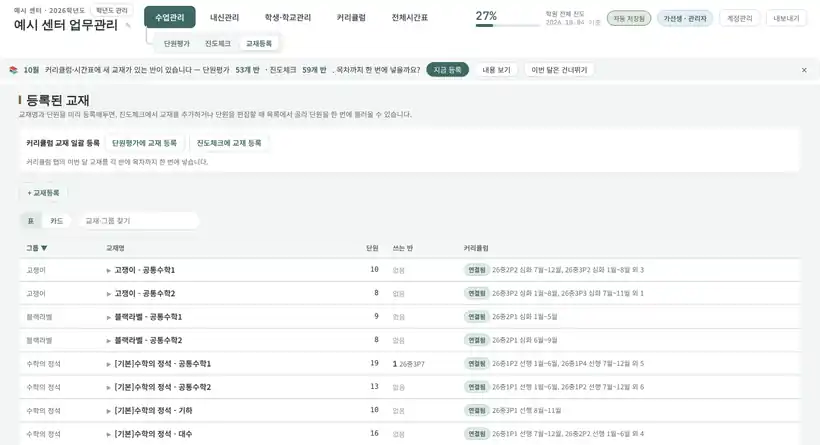Viewport: 820px width, 445px height.
Task: Expand the [기본]수학의 정석 - 기하 row
Action: pyautogui.click(x=108, y=411)
